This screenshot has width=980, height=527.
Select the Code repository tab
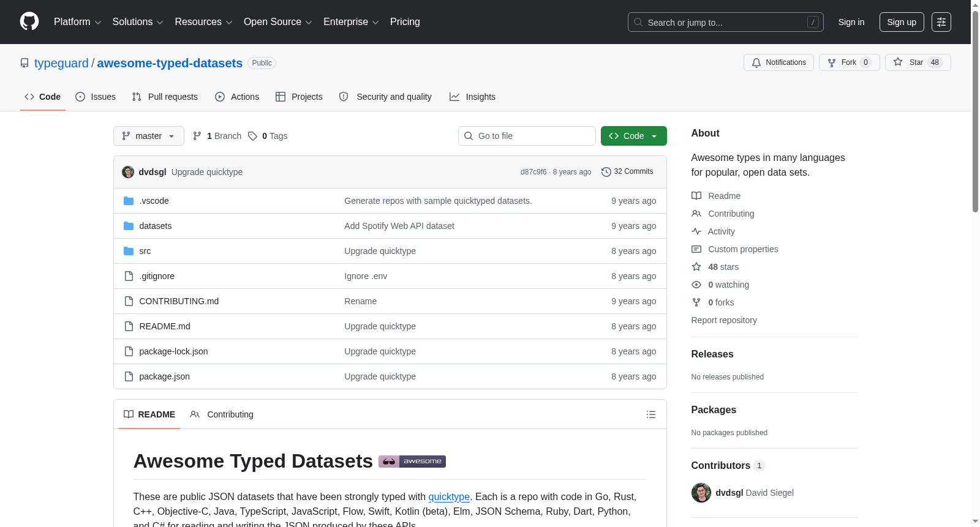click(x=43, y=97)
